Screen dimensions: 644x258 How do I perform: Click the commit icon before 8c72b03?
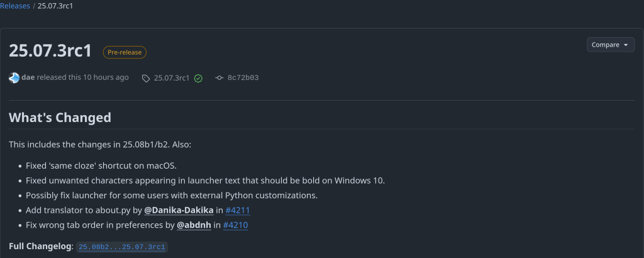click(x=219, y=78)
